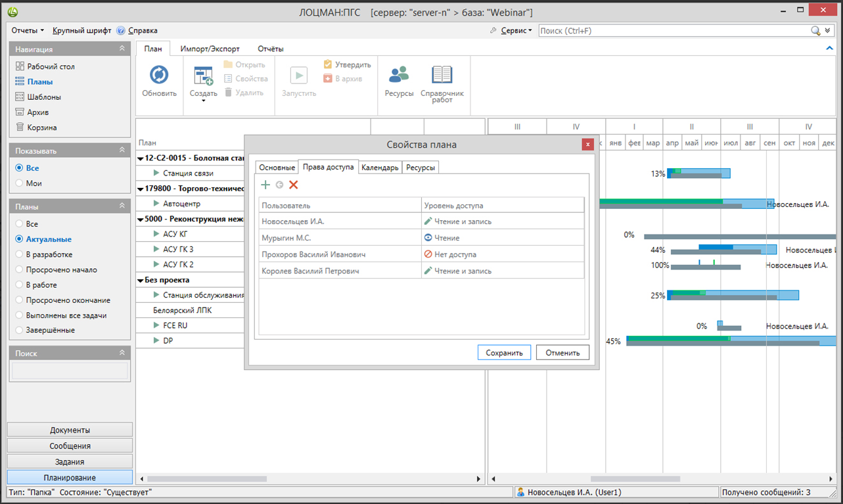Click the application logo icon in title bar
The image size is (843, 504).
pos(13,12)
